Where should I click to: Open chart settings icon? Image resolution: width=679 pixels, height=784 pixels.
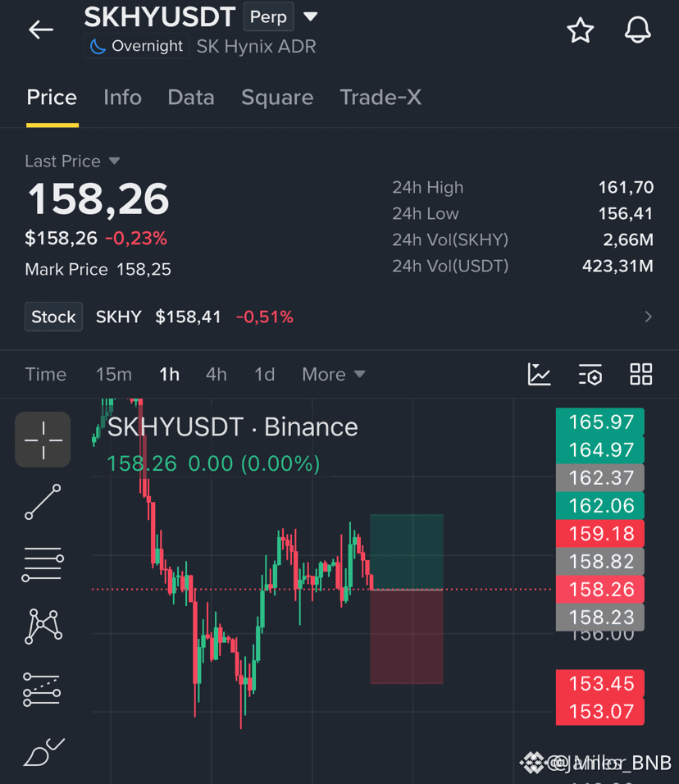click(590, 375)
